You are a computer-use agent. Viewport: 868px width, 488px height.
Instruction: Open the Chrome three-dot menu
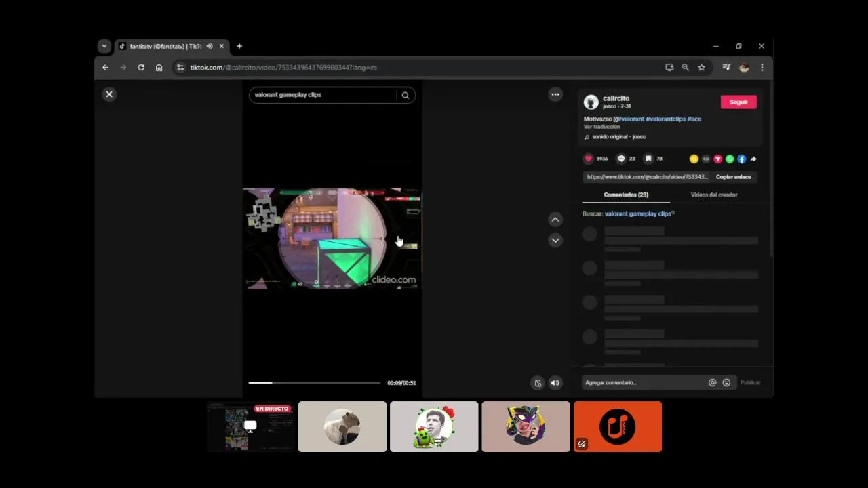tap(762, 68)
